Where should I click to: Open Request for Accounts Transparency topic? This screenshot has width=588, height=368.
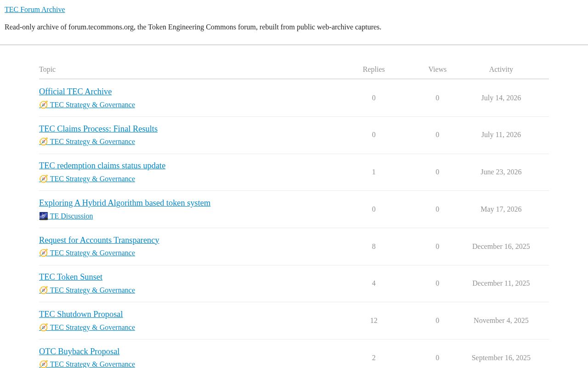pos(99,240)
